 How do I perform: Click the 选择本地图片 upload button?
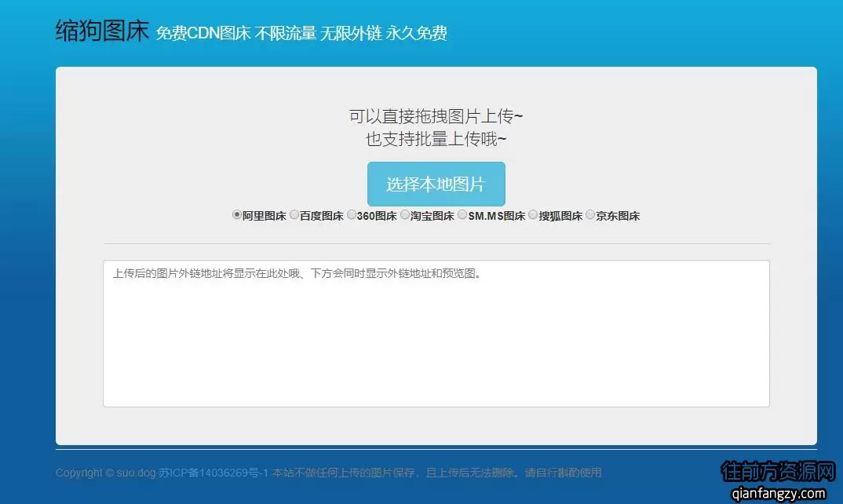coord(436,184)
